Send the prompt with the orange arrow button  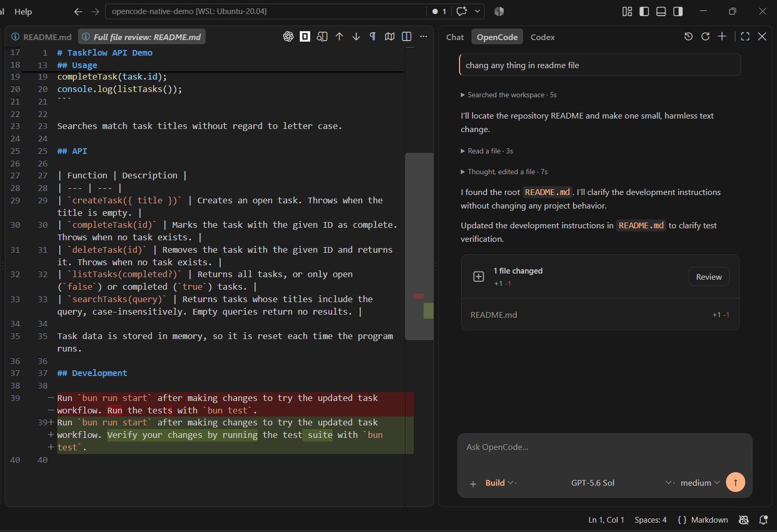tap(735, 482)
